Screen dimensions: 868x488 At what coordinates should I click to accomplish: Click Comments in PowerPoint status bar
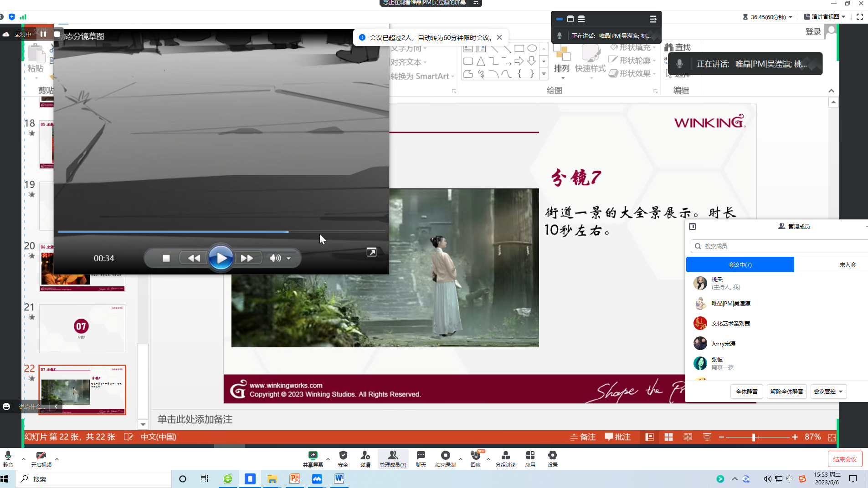point(618,437)
